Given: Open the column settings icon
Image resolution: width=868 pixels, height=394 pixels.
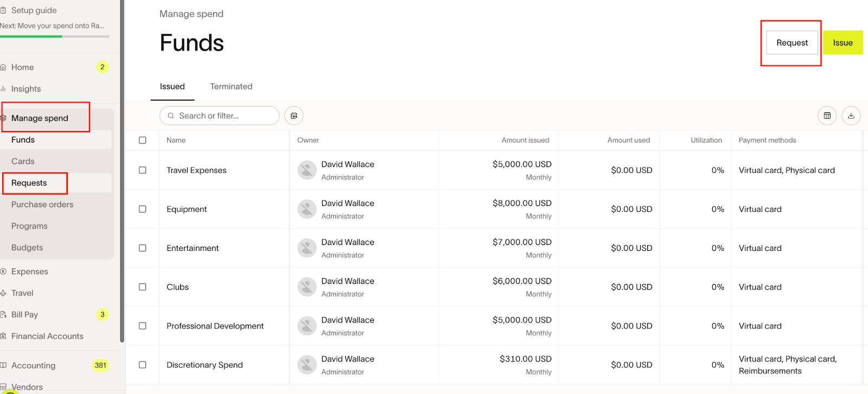Looking at the screenshot, I should (x=827, y=115).
